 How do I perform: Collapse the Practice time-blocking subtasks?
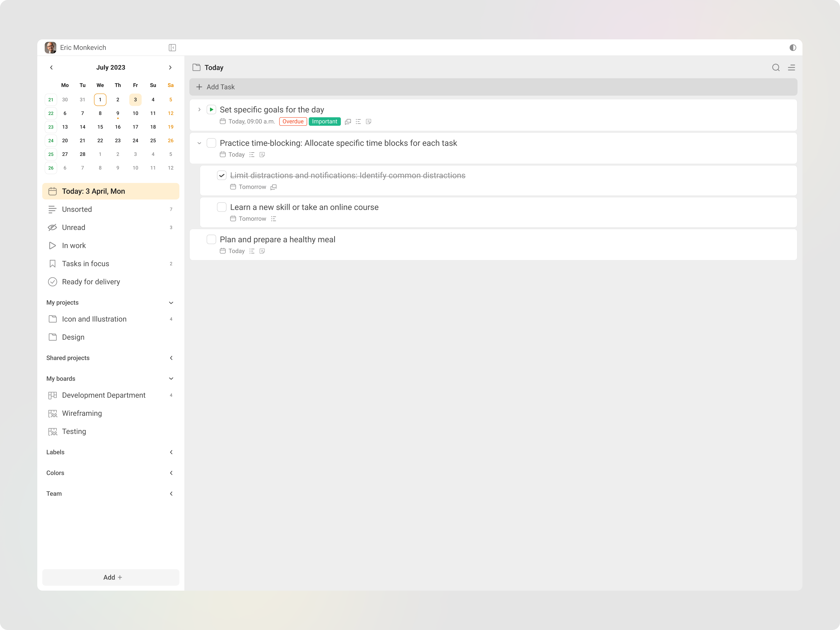[199, 143]
